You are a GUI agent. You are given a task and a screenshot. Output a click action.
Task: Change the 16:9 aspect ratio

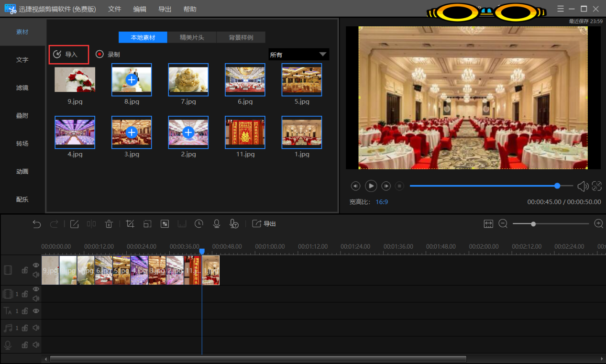tap(382, 202)
